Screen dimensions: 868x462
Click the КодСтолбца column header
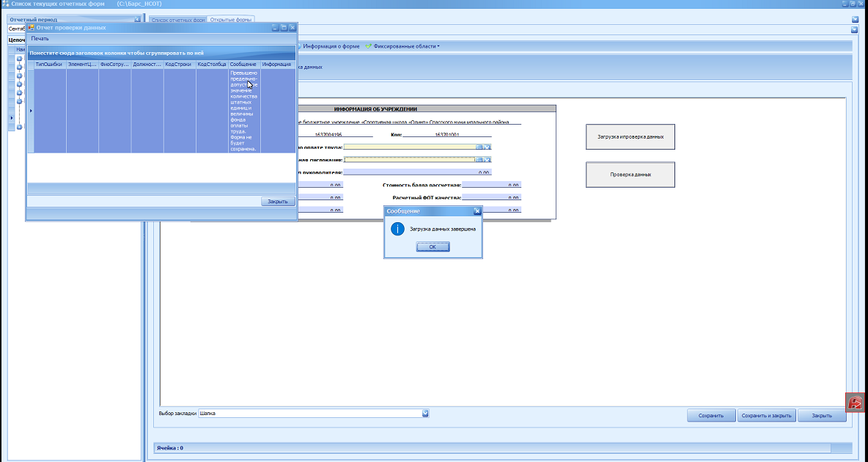click(x=212, y=65)
